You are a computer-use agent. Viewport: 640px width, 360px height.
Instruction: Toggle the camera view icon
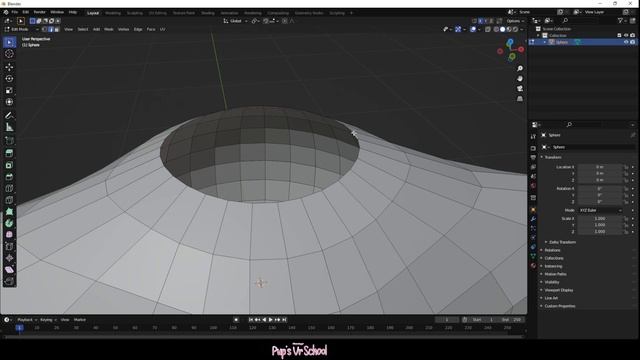point(520,89)
